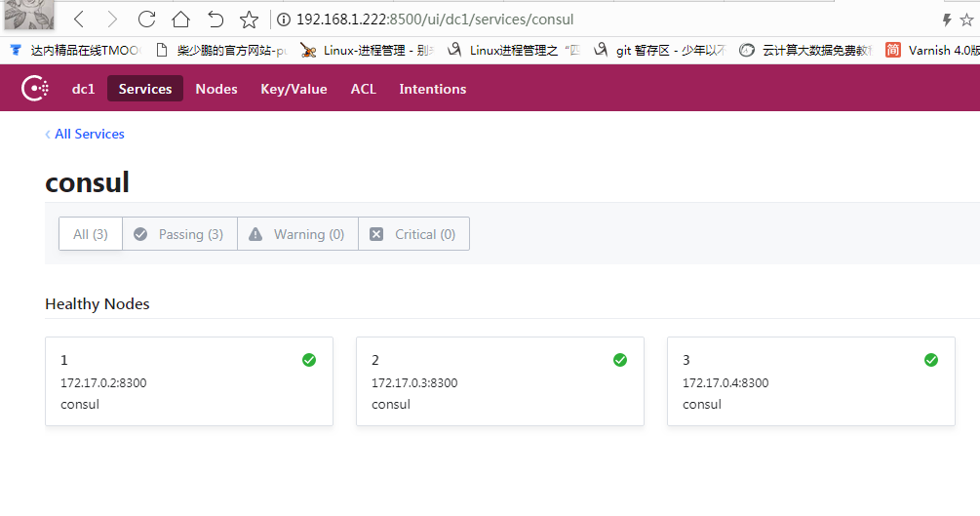
Task: Click the address bar URL field
Action: point(434,20)
